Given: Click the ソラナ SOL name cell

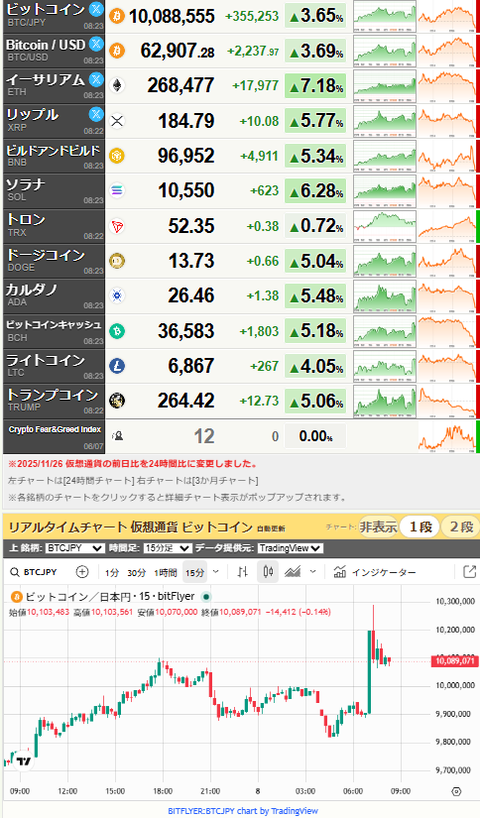Looking at the screenshot, I should tap(54, 190).
